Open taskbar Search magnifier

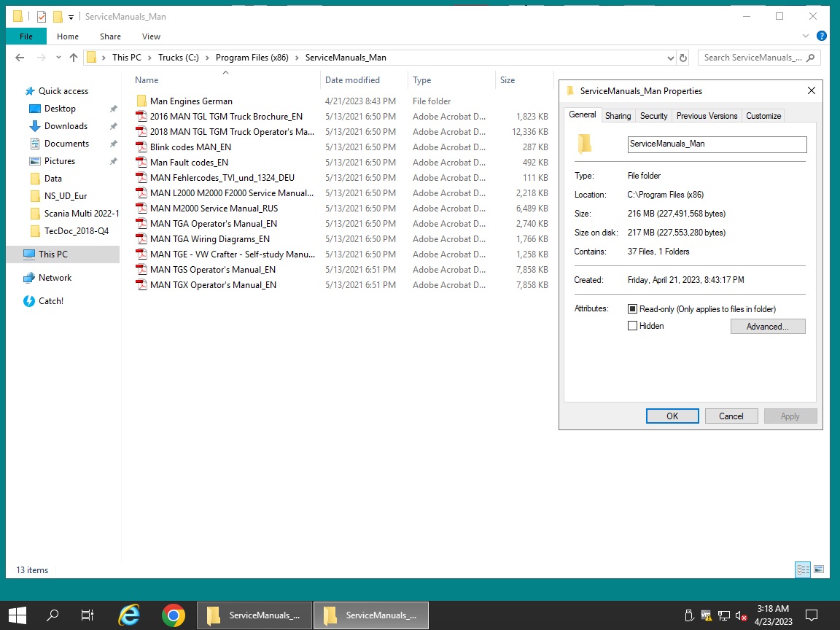(52, 615)
